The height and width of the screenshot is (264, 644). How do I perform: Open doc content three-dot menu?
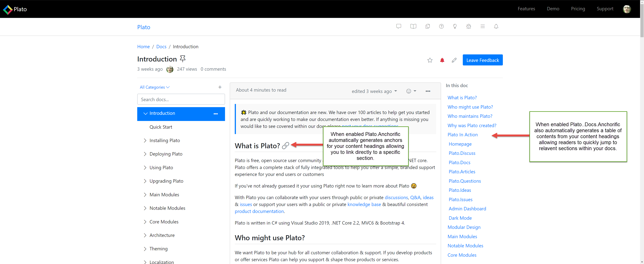[428, 91]
